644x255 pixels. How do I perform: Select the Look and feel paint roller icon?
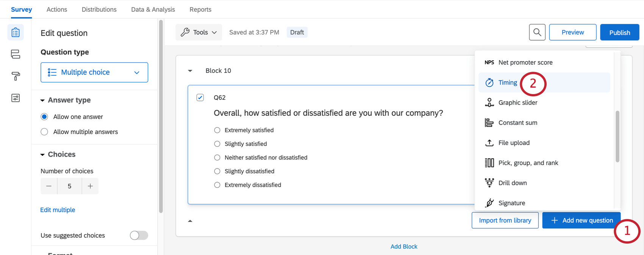click(x=15, y=76)
